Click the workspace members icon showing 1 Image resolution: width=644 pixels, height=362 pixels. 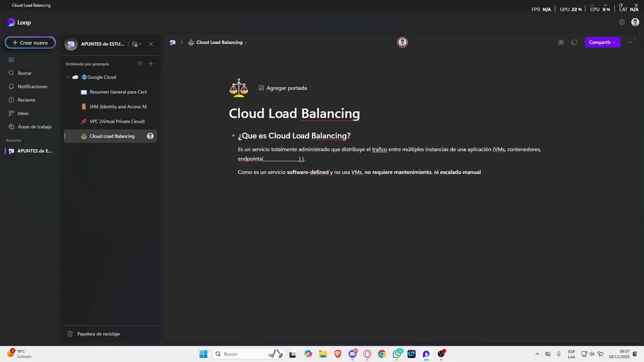point(136,44)
